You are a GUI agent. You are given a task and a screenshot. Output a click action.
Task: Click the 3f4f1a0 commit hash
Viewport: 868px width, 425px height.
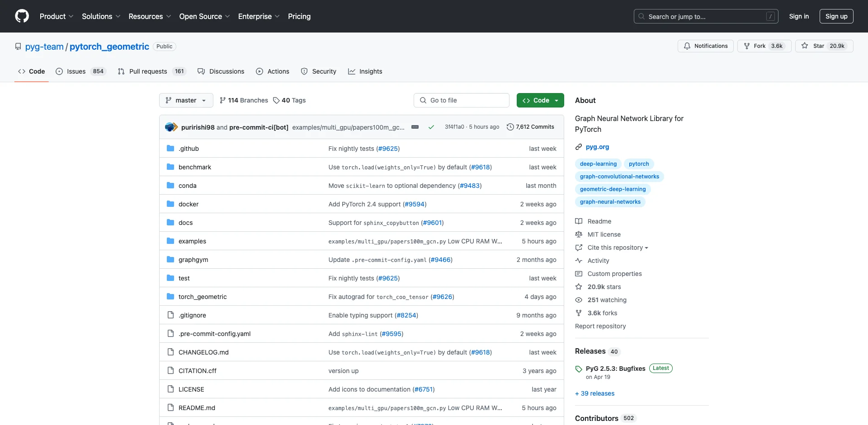click(x=454, y=127)
